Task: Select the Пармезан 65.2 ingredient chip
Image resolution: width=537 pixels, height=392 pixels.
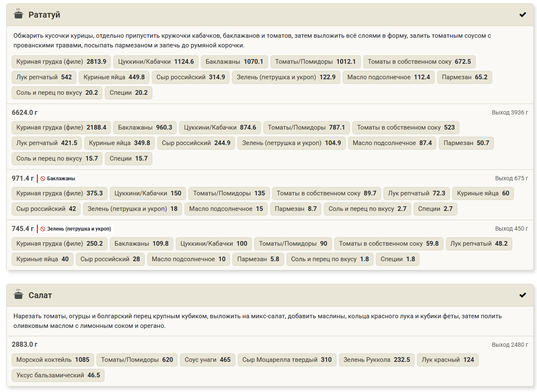Action: click(464, 77)
